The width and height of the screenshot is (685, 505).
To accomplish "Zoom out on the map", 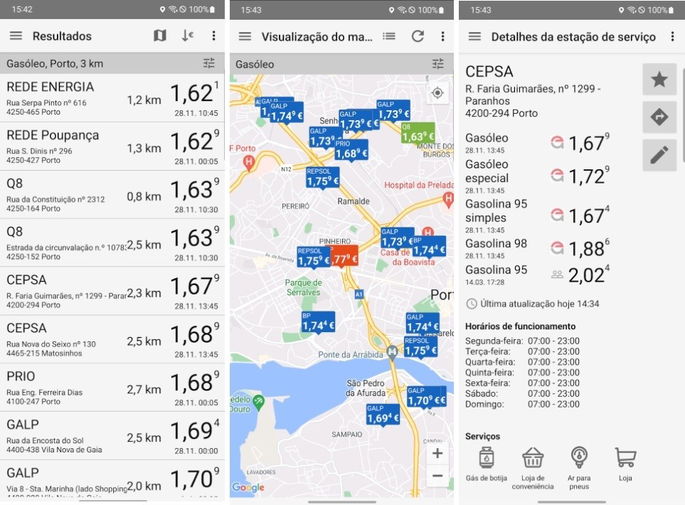I will (x=437, y=477).
